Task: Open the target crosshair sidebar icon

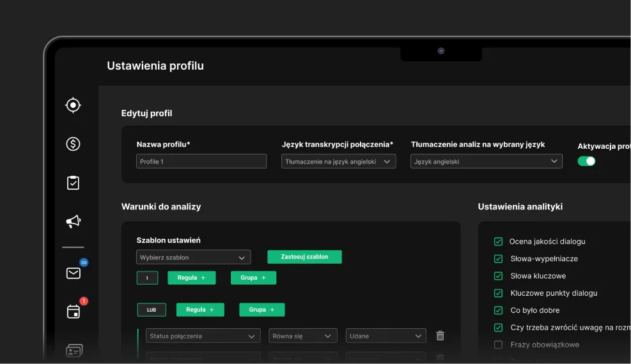Action: (x=74, y=105)
